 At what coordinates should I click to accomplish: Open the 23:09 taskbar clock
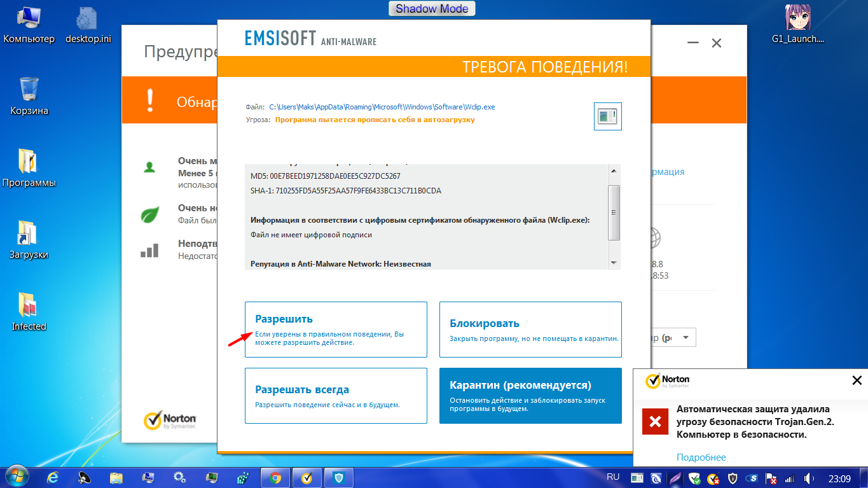(839, 478)
